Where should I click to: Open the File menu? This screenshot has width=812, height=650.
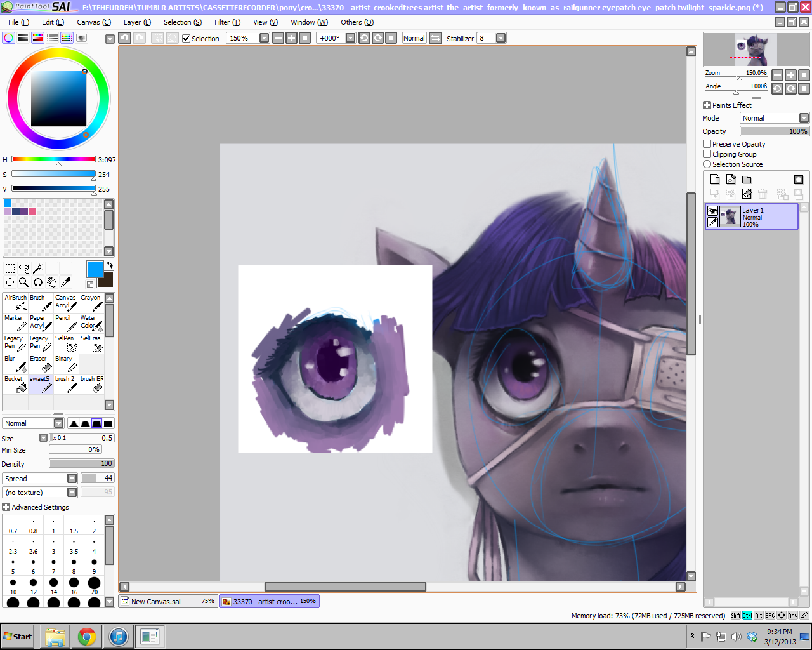(18, 22)
